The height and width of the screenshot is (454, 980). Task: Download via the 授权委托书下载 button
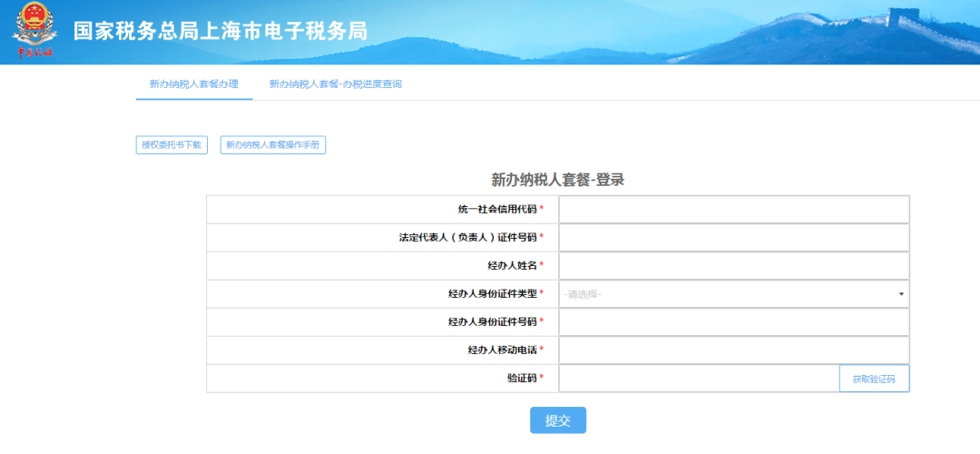point(171,145)
